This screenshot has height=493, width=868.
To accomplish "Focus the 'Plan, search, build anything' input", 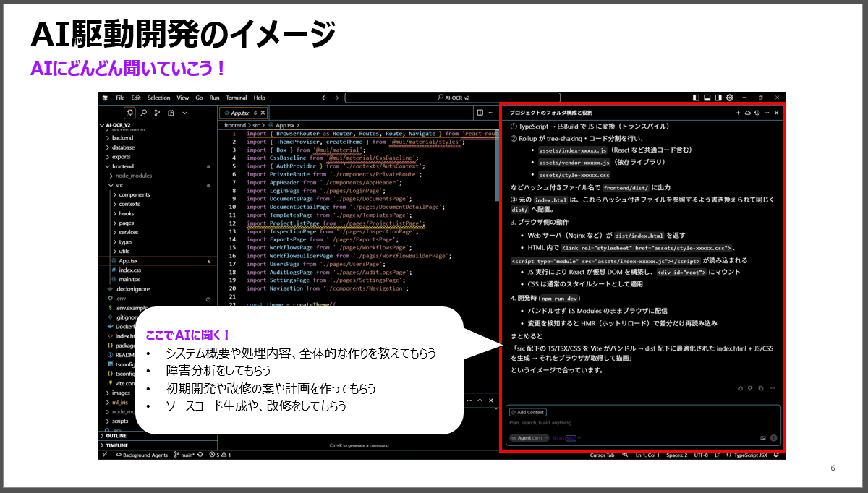I will [x=644, y=423].
